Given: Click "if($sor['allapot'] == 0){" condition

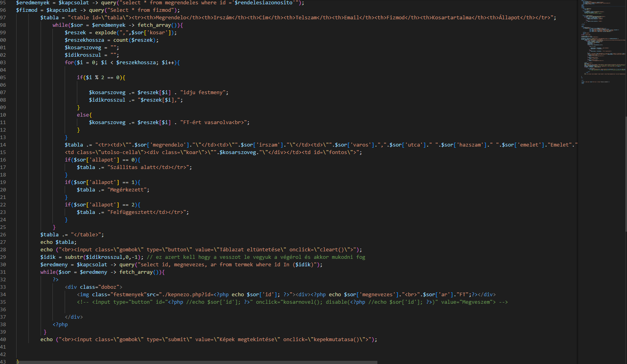Looking at the screenshot, I should (x=103, y=160).
